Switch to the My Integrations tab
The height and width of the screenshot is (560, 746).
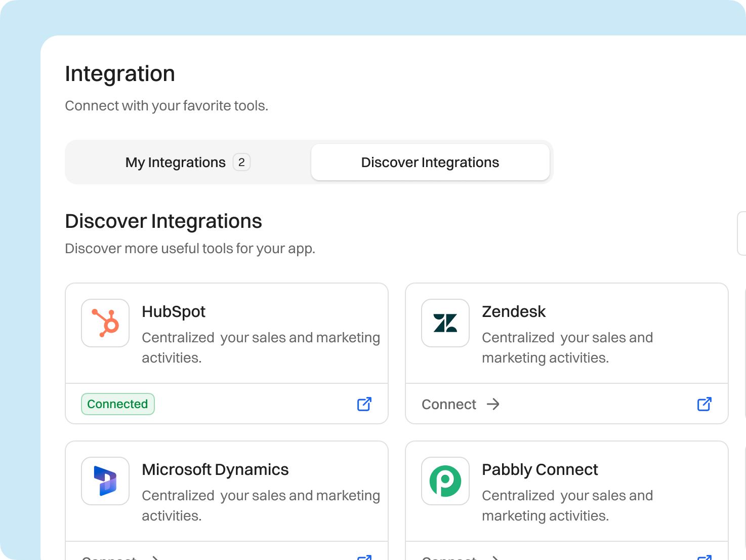pos(176,162)
